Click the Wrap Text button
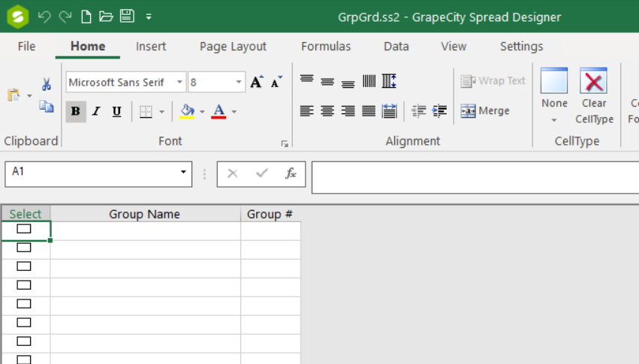This screenshot has width=639, height=364. click(x=493, y=81)
